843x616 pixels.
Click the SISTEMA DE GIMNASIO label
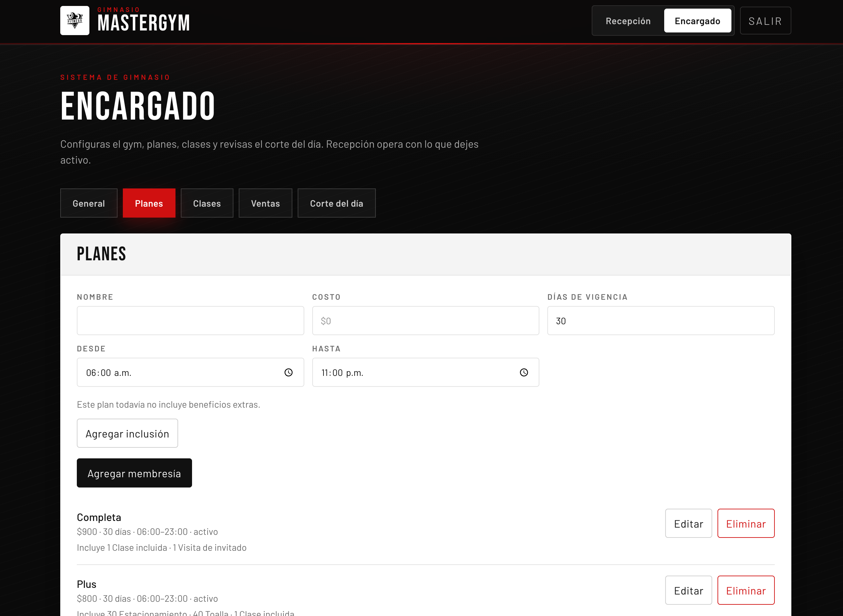[115, 77]
